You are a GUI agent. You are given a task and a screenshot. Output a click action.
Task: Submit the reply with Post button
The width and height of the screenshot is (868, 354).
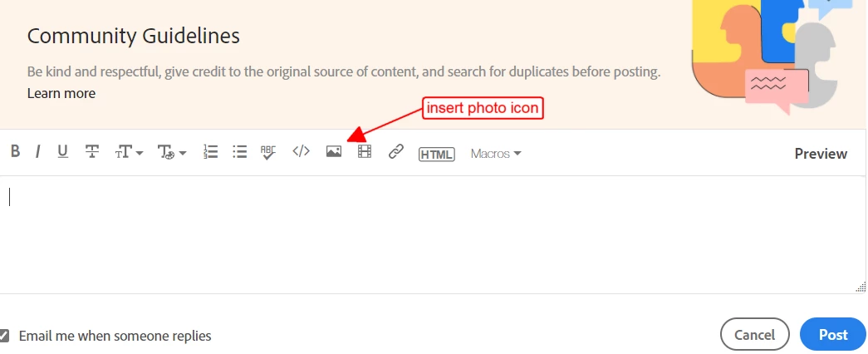[x=833, y=335]
